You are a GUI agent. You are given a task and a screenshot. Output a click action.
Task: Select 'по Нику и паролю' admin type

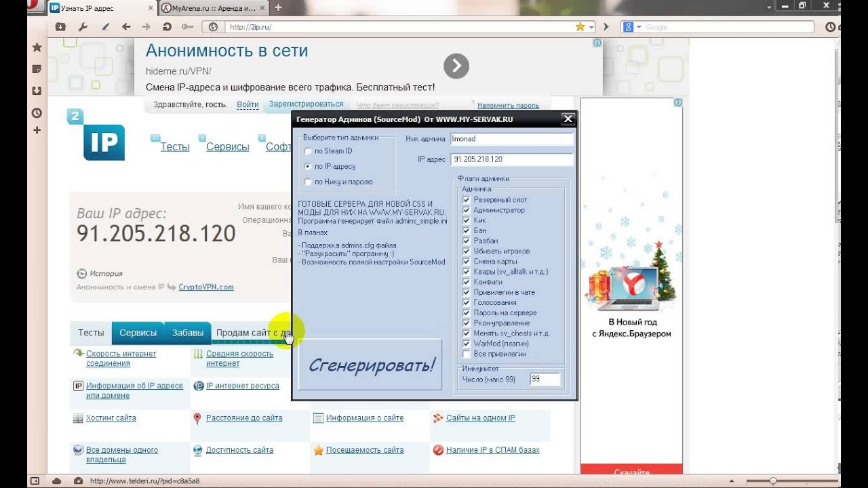pyautogui.click(x=309, y=182)
